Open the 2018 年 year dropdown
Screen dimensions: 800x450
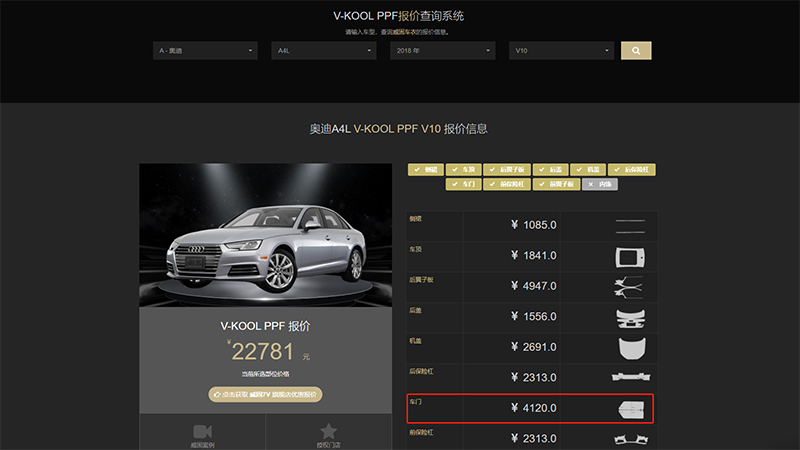(443, 50)
